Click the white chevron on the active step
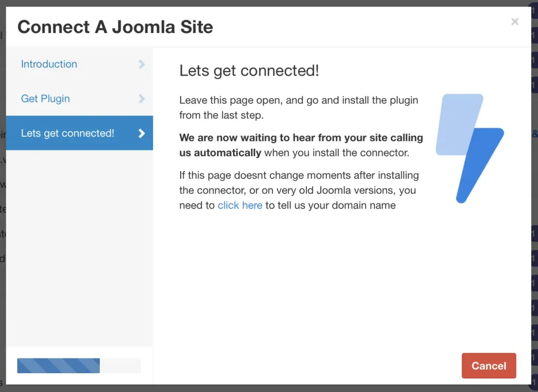 coord(141,133)
